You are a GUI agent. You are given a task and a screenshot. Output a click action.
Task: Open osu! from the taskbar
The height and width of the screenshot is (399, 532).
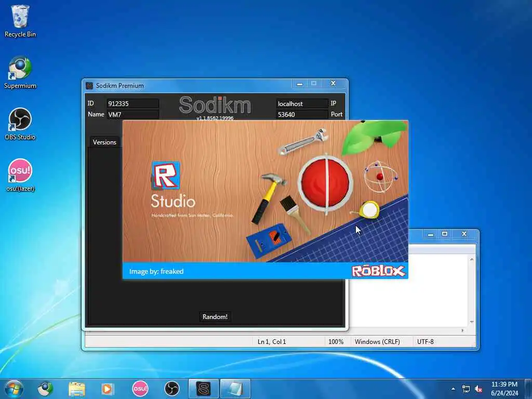click(x=140, y=389)
